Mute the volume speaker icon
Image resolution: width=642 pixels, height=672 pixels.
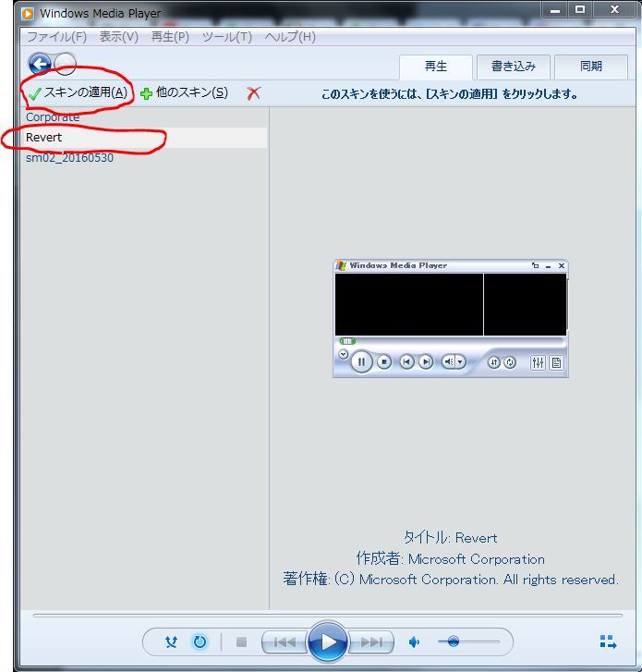414,641
